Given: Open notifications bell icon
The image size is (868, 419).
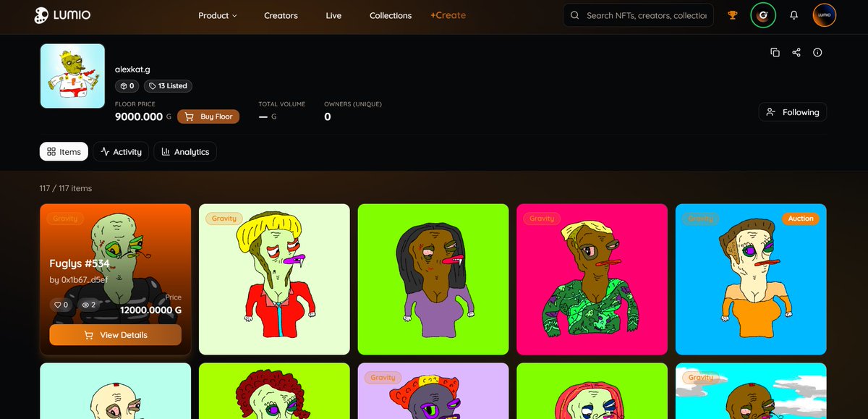Looking at the screenshot, I should point(794,15).
